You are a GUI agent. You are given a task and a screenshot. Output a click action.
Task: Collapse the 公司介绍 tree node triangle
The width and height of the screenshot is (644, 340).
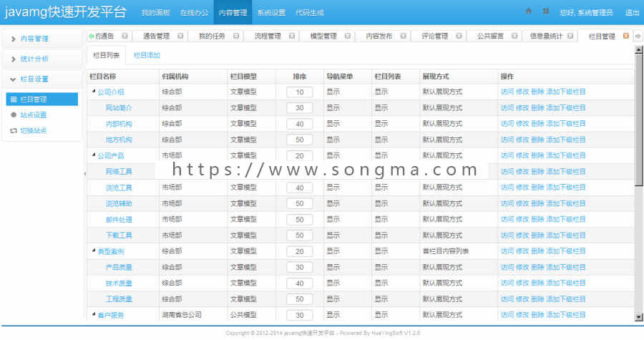(x=94, y=91)
